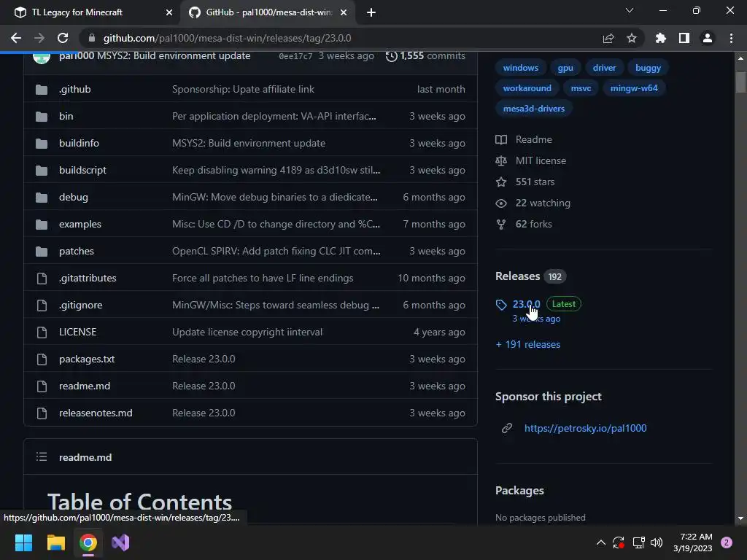Click the msvc topic tag
This screenshot has width=747, height=560.
[581, 88]
